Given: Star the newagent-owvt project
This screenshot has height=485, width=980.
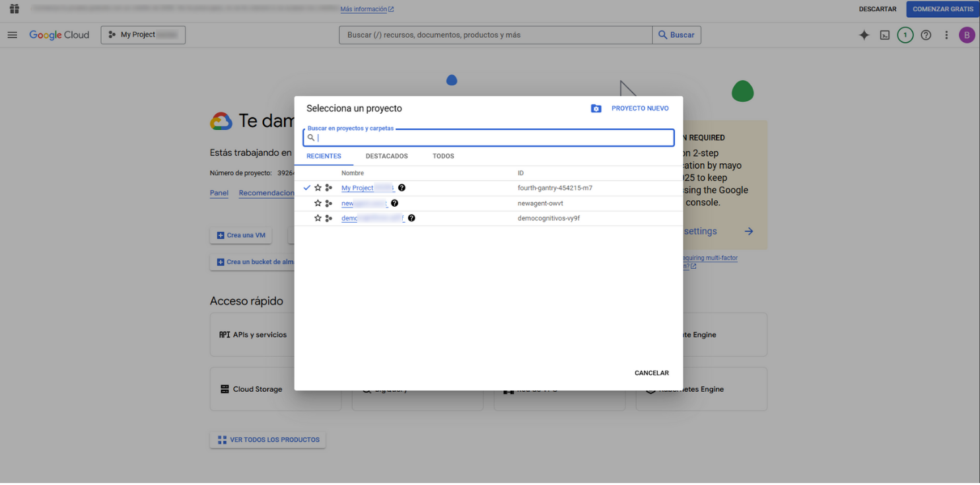Looking at the screenshot, I should click(x=318, y=204).
